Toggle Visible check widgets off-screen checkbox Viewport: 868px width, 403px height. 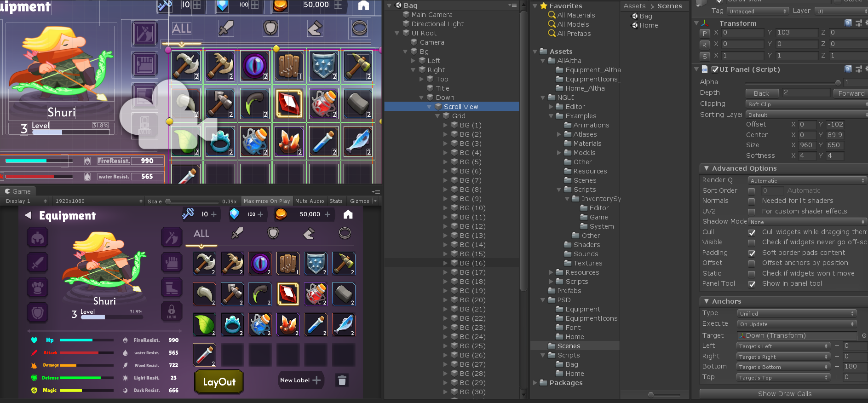(x=751, y=242)
